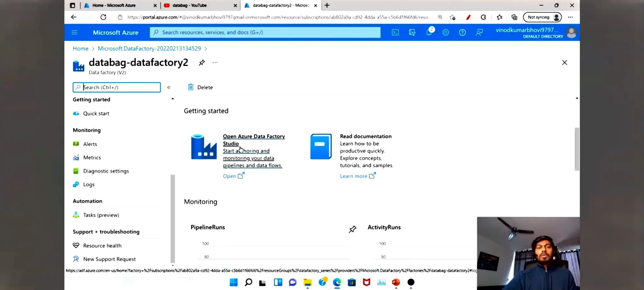This screenshot has width=644, height=290.
Task: Add this page to favorites
Action: coord(452,17)
